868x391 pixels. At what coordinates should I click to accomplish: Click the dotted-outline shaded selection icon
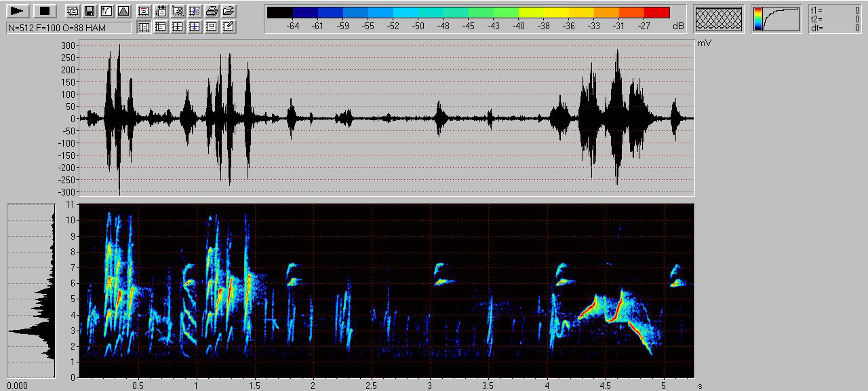click(178, 11)
